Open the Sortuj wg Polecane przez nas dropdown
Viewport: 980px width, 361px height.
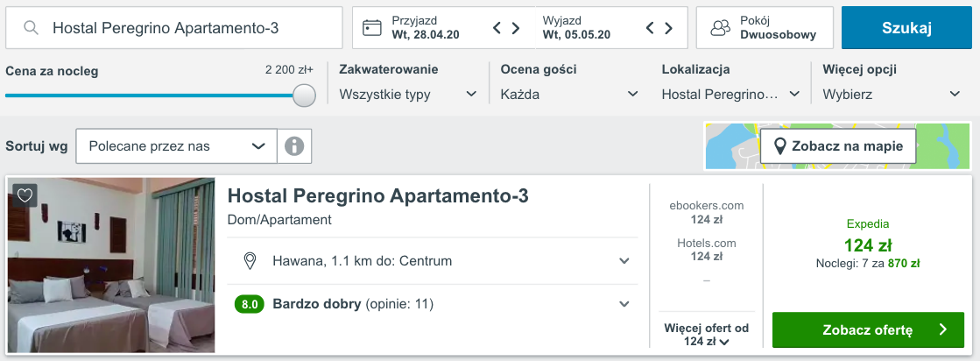pos(176,146)
